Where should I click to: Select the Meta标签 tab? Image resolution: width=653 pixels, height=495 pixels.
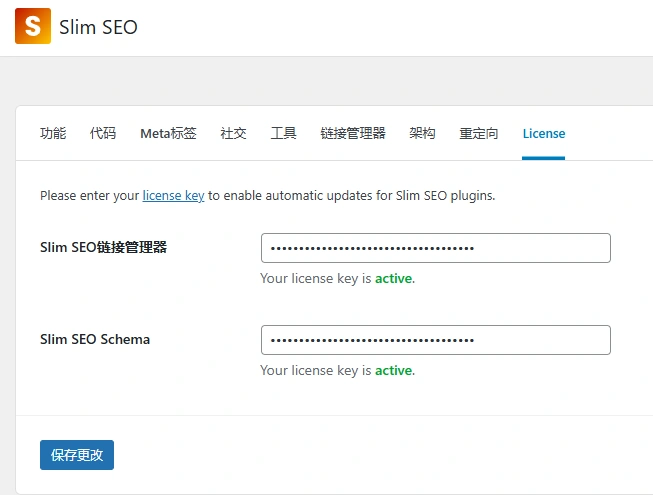[168, 133]
